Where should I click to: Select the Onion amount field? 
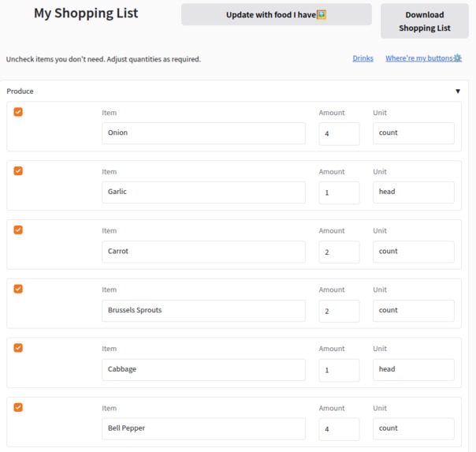click(x=339, y=133)
